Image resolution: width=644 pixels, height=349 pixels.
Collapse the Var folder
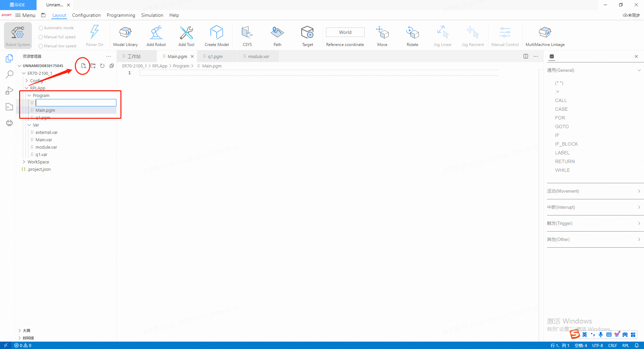point(30,125)
